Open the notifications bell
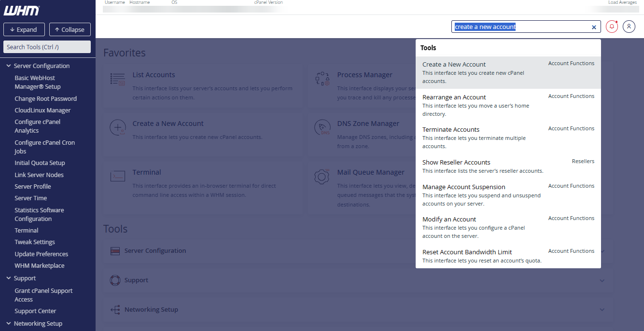 coord(612,27)
